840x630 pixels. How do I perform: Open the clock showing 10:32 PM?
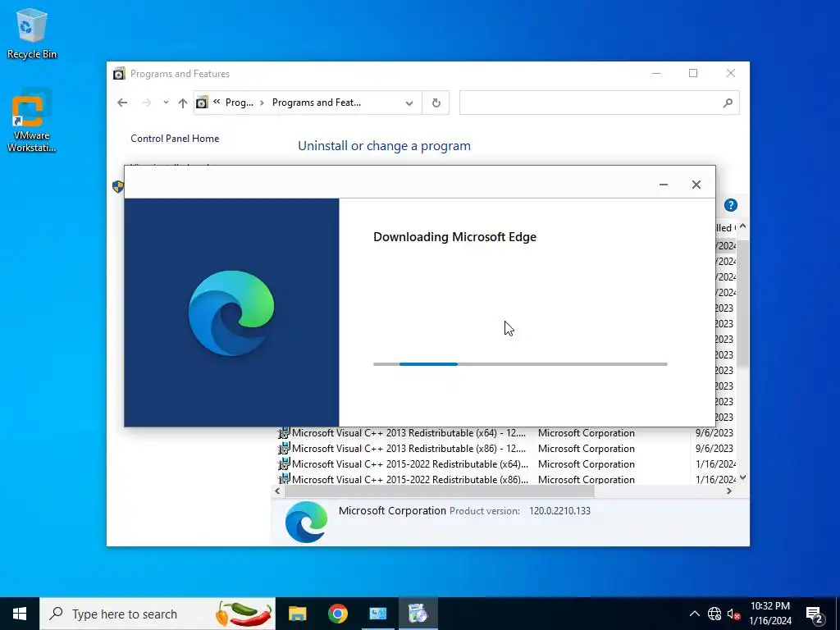(x=770, y=614)
